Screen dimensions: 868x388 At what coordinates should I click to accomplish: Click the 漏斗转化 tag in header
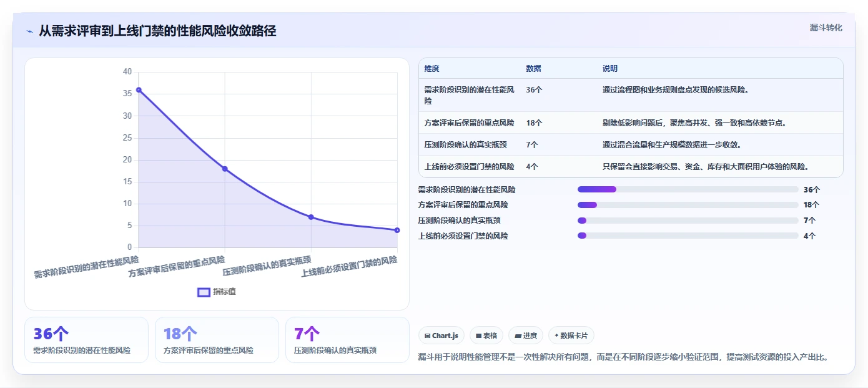click(826, 27)
